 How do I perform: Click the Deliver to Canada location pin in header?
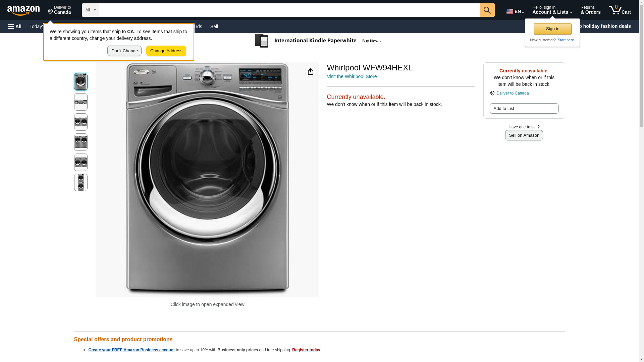(59, 10)
